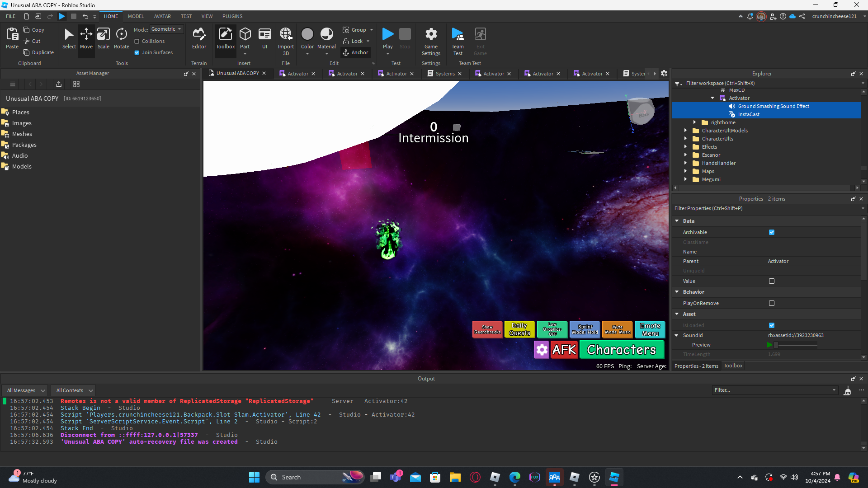
Task: Open the Daily Quests button
Action: coord(519,329)
